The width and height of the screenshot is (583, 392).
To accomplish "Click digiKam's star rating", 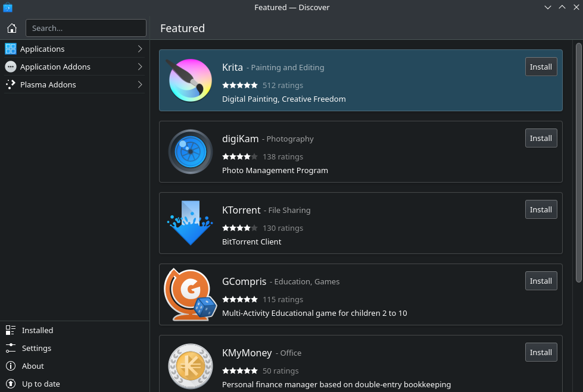I will tap(240, 156).
